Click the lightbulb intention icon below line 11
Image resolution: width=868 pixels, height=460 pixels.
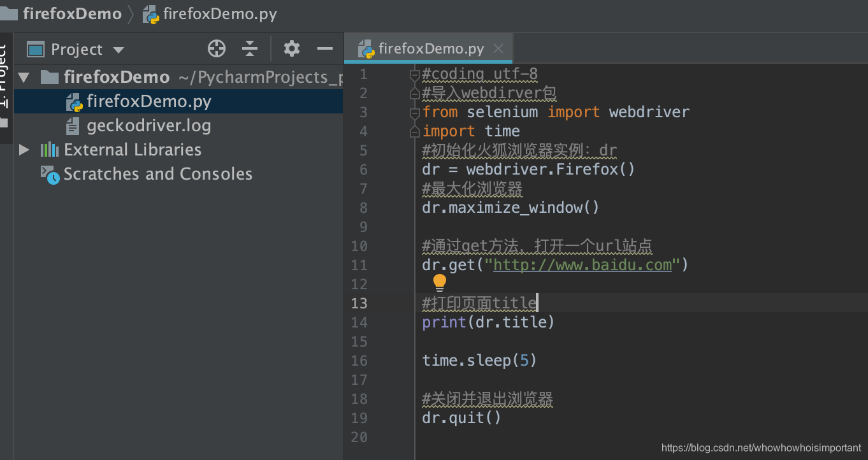point(439,282)
